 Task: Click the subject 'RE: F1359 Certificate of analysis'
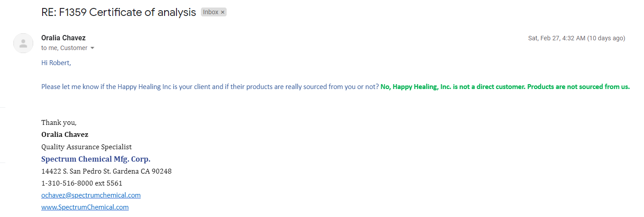click(119, 12)
